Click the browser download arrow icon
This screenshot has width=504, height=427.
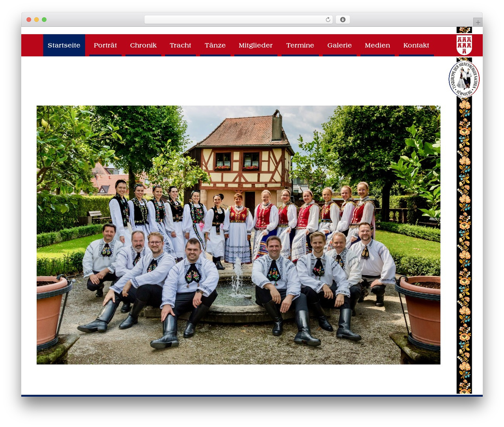343,20
